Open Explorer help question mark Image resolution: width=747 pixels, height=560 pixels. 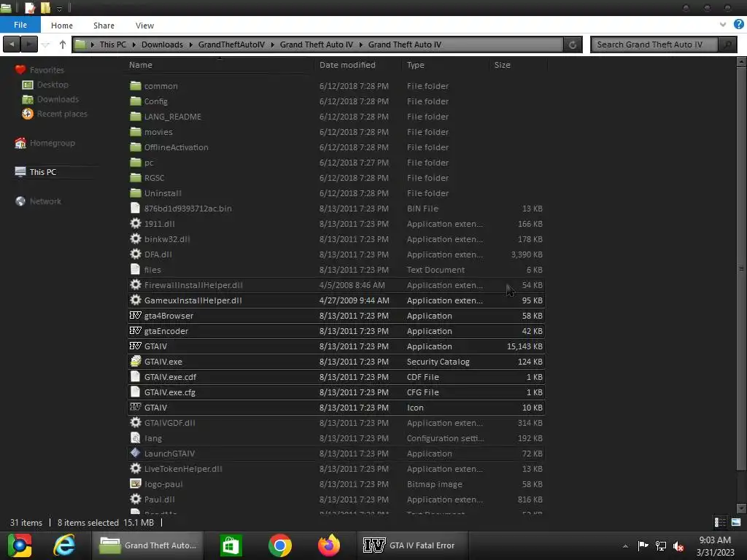(x=738, y=24)
